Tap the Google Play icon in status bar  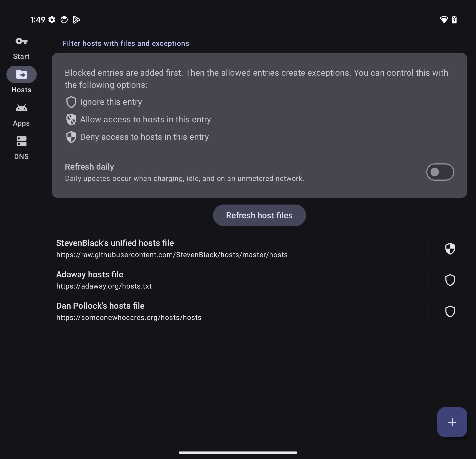point(76,20)
